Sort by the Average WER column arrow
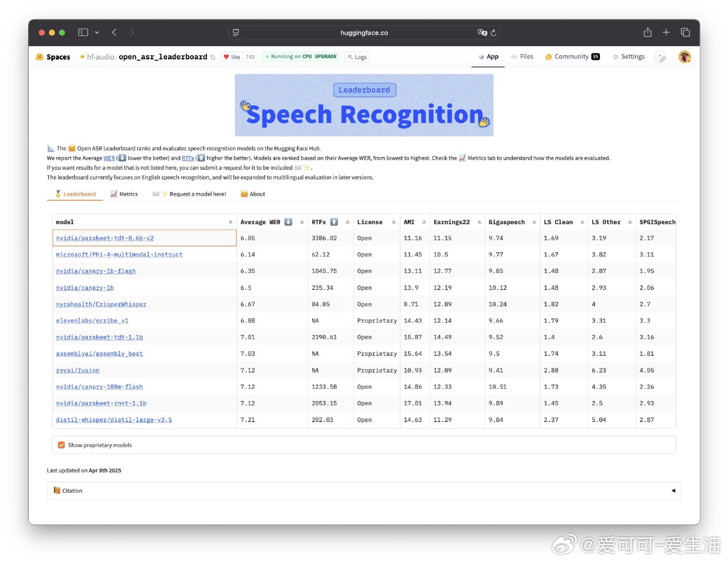Image resolution: width=728 pixels, height=562 pixels. [x=302, y=222]
